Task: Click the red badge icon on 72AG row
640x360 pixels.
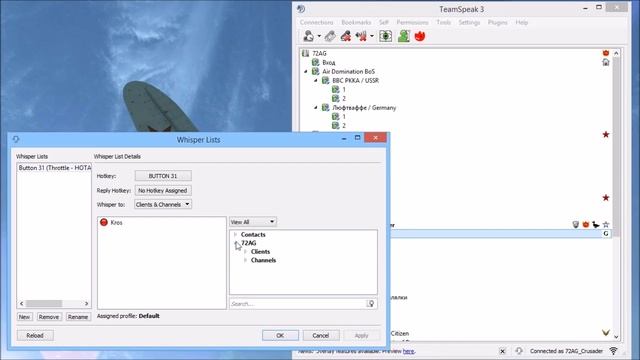Action: click(x=606, y=53)
